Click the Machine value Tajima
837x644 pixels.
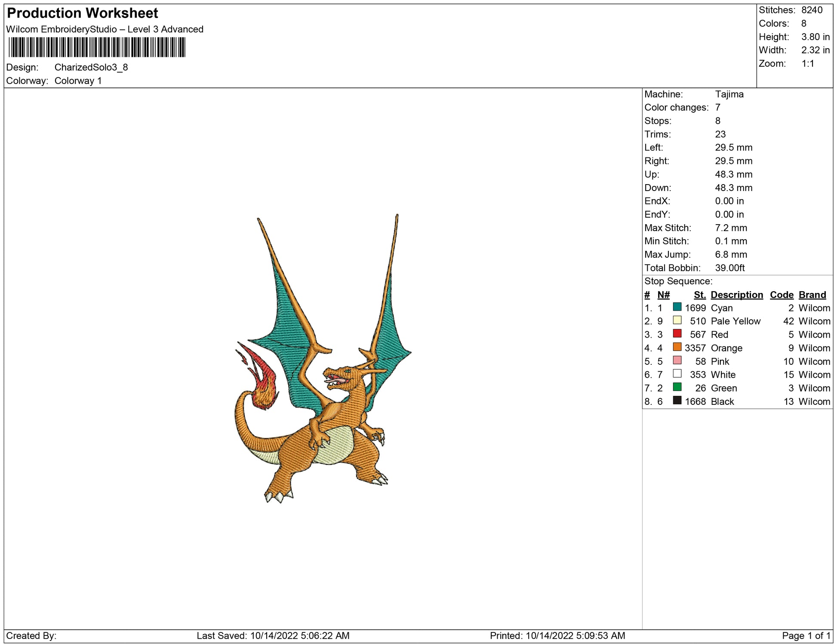pos(729,94)
